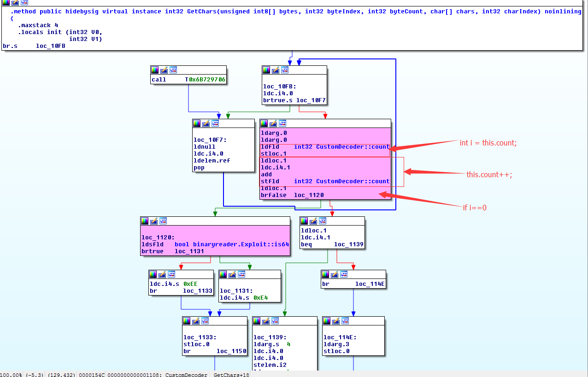588x377 pixels.
Task: Select the group-nodes icon on the loc_10F7 node
Action: click(216, 123)
